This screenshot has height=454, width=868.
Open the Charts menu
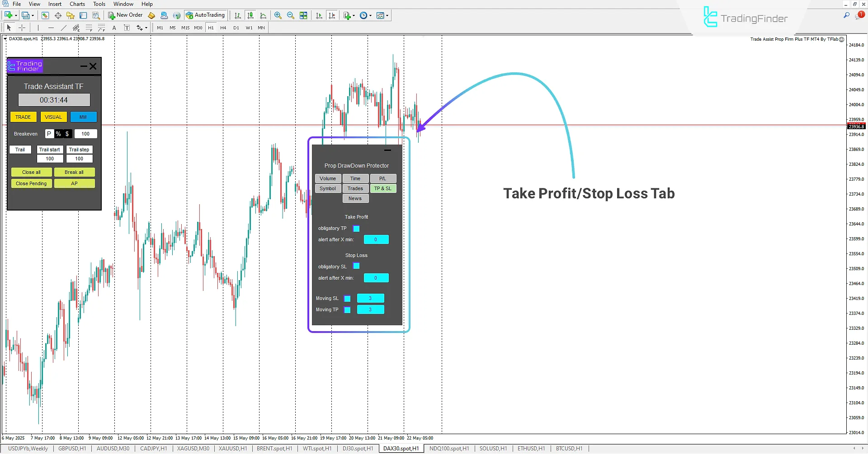tap(77, 4)
